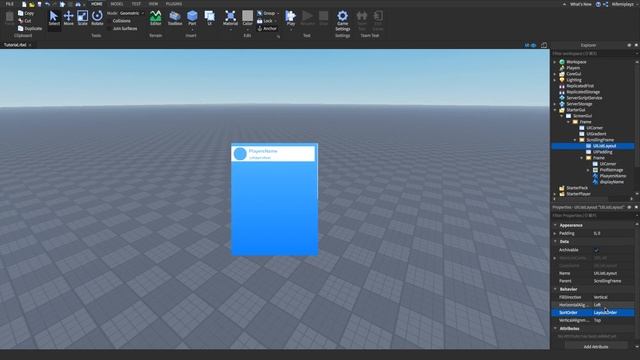Expand the Lighting tree node
The width and height of the screenshot is (640, 360).
click(555, 80)
